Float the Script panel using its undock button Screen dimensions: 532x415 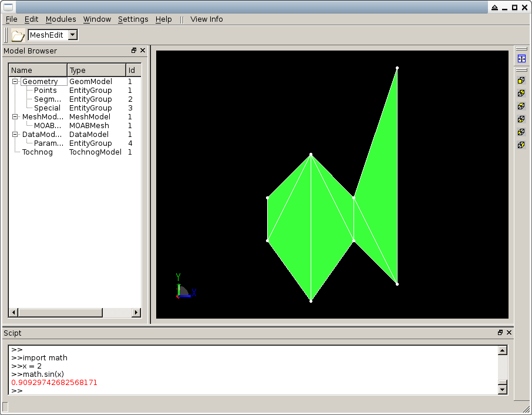[500, 333]
